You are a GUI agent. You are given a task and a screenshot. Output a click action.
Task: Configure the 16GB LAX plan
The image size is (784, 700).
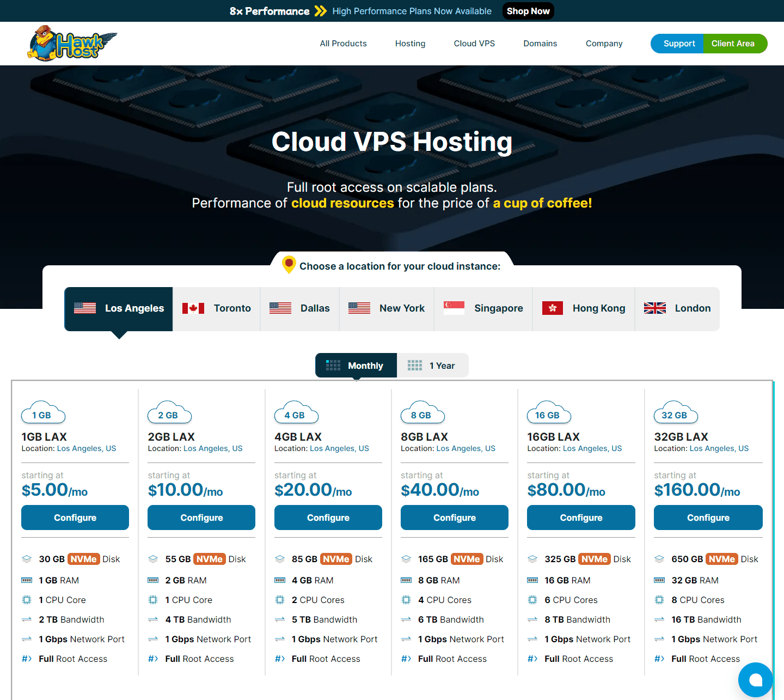pos(581,518)
